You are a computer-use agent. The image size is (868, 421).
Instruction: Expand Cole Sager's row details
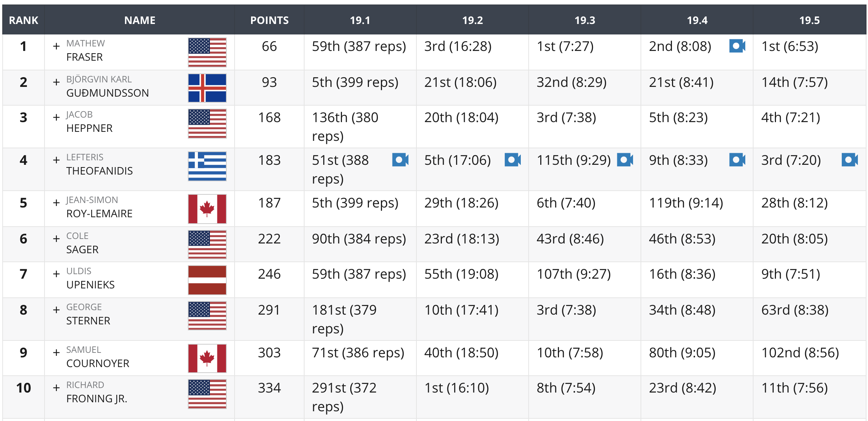56,239
